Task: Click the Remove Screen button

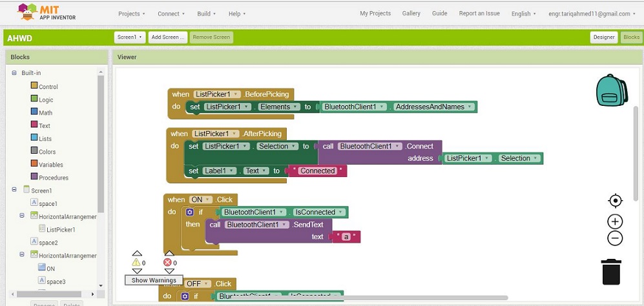Action: pos(211,37)
